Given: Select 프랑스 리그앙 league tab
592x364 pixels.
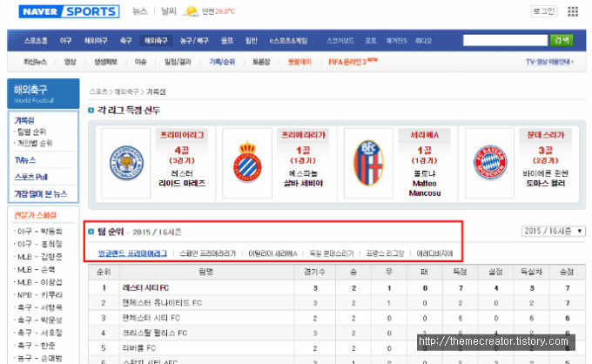Looking at the screenshot, I should click(x=385, y=253).
